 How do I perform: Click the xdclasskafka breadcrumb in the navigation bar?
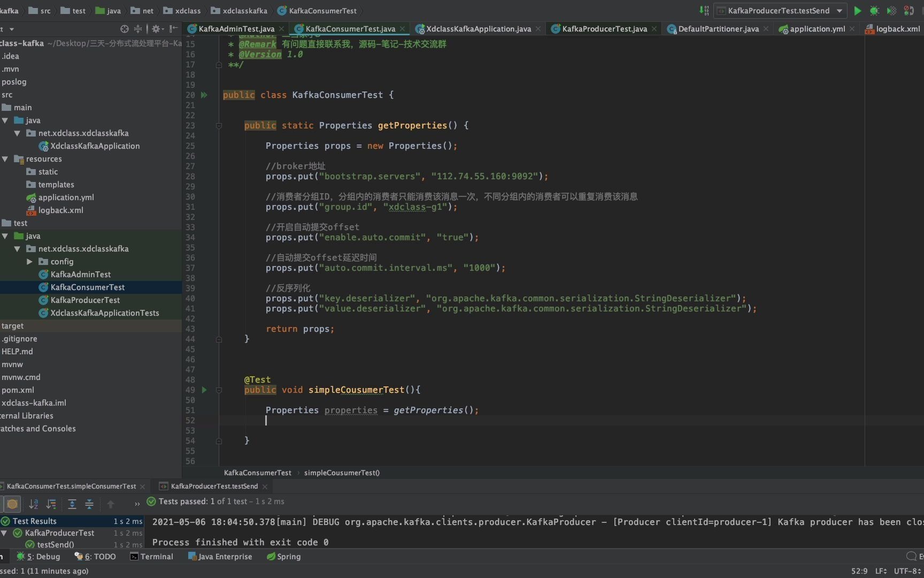(x=239, y=11)
